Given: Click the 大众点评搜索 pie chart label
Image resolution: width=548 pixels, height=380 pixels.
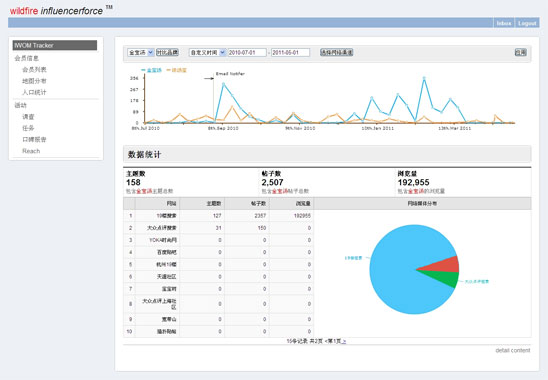Looking at the screenshot, I should [477, 281].
